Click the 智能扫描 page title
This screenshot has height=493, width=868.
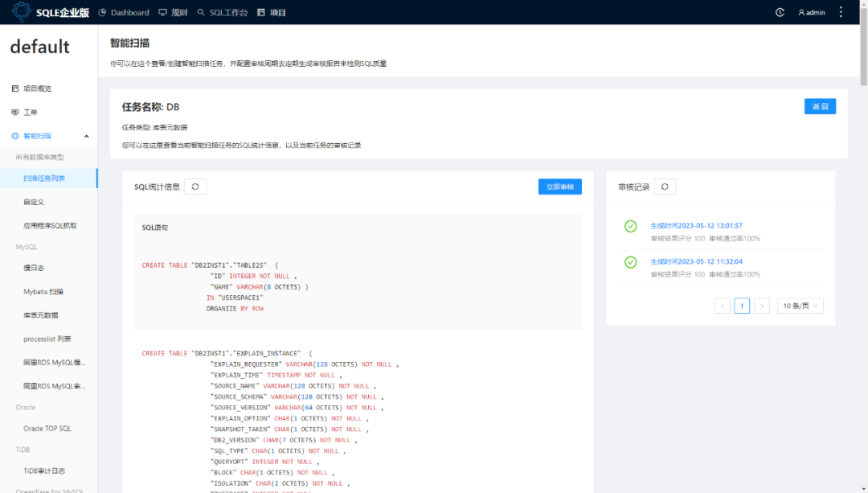click(129, 43)
